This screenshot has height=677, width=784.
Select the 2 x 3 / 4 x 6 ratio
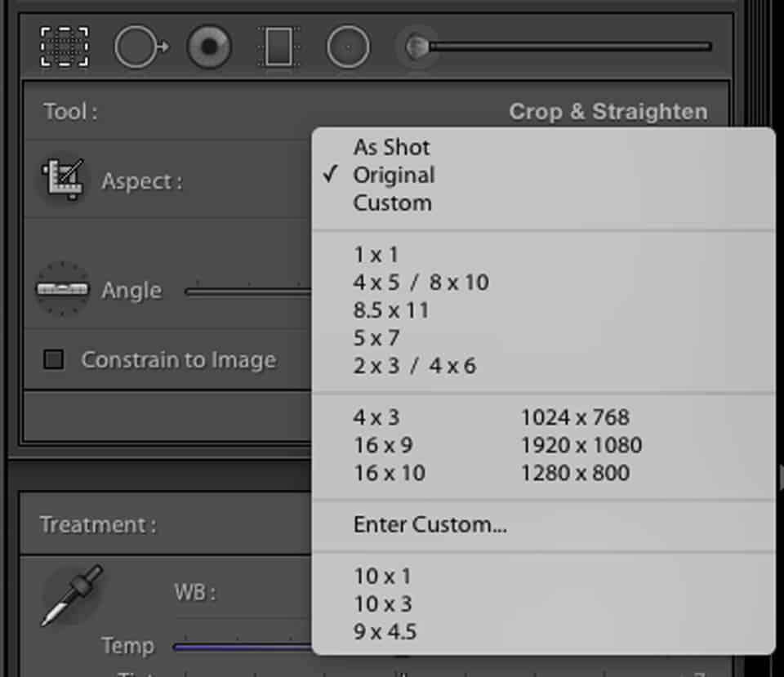(x=544, y=366)
